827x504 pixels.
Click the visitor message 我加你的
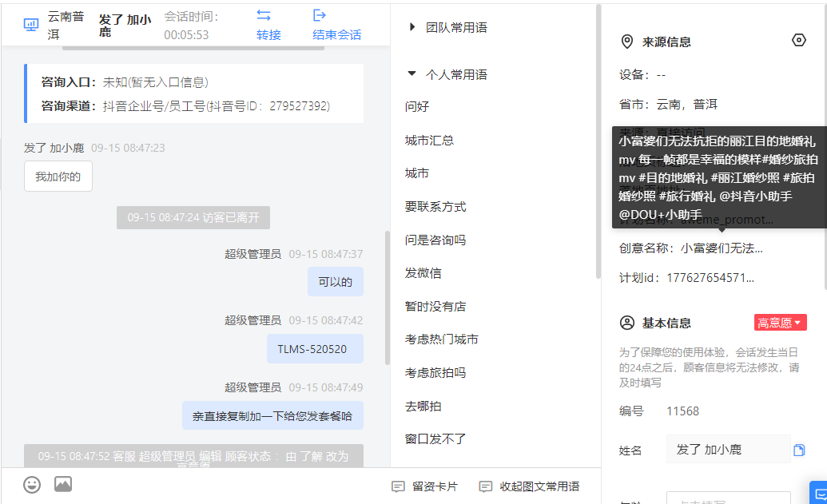pos(58,177)
